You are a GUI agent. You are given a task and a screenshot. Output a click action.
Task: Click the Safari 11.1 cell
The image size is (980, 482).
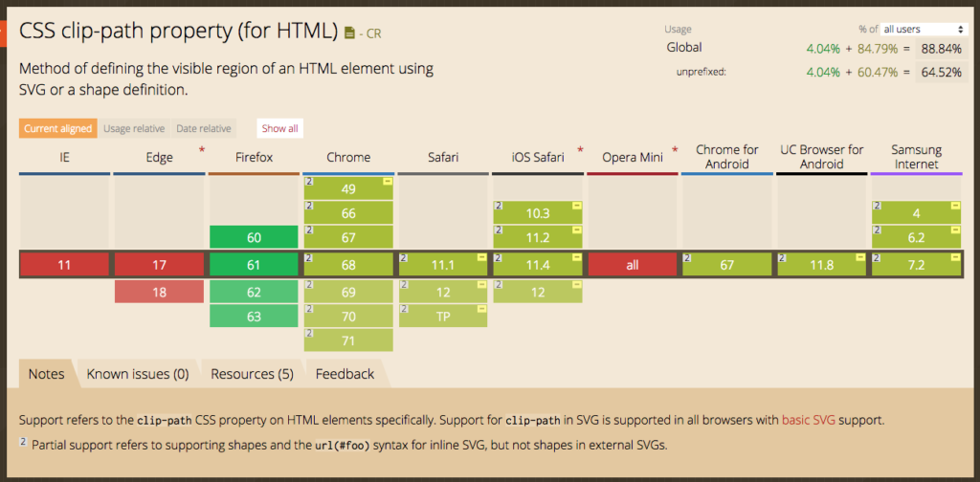(443, 265)
